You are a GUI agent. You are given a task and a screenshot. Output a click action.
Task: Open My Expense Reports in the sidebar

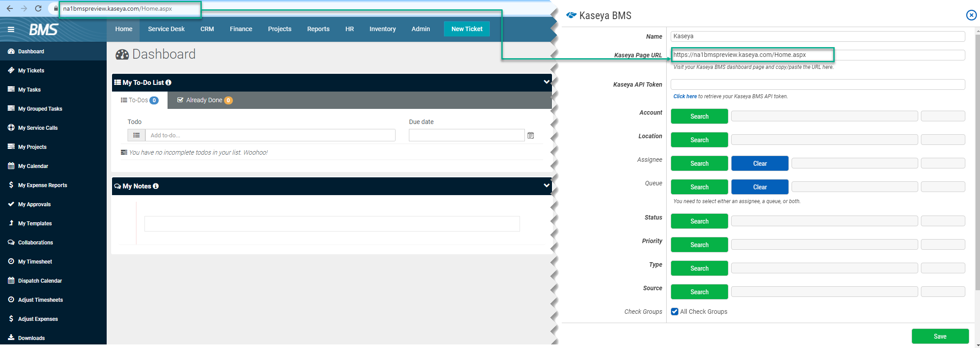[x=53, y=185]
